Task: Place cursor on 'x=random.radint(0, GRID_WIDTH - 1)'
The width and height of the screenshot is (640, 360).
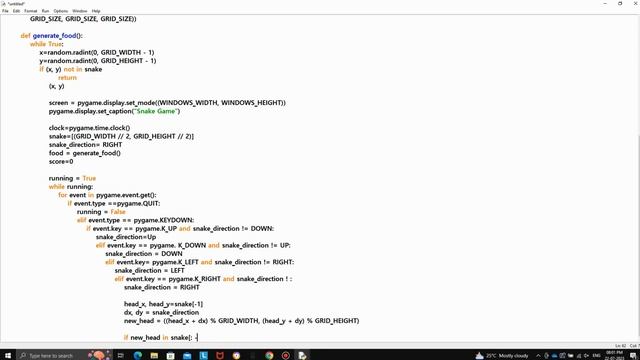Action: click(x=97, y=52)
